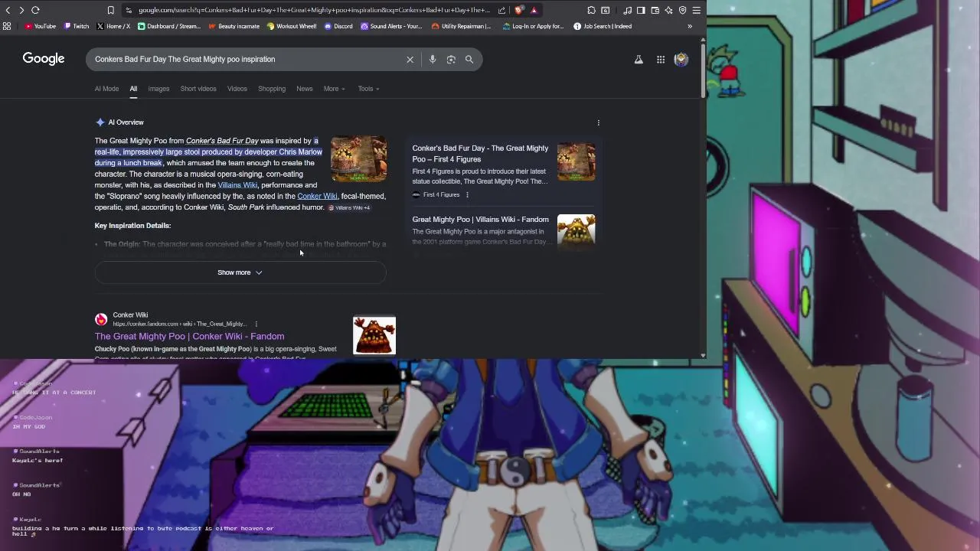The width and height of the screenshot is (980, 551).
Task: Open the Brave Wallet icon
Action: (x=655, y=10)
